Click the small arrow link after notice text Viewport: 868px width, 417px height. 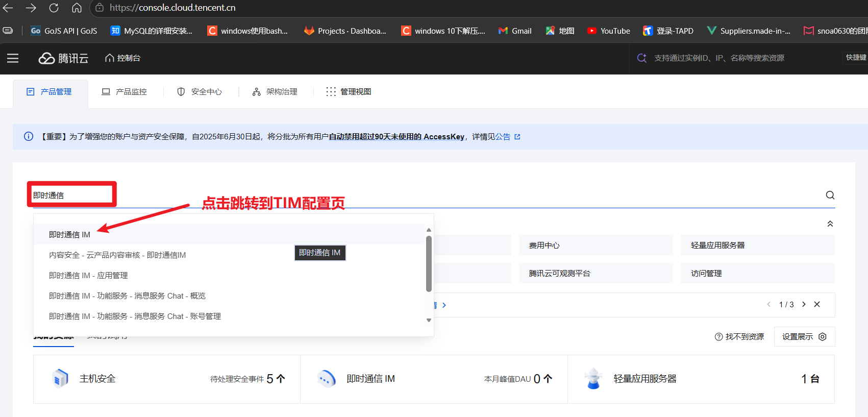coord(444,305)
